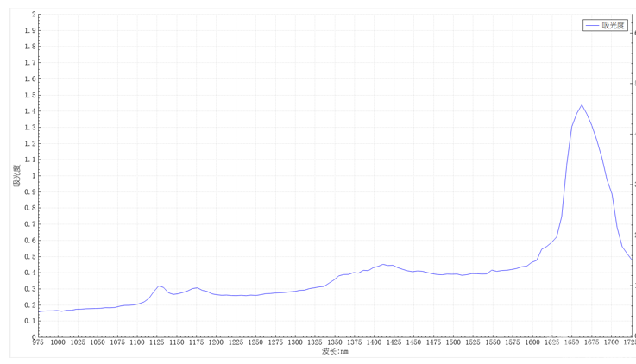Viewport: 636px width, 364px height.
Task: Click the x-axis tick label 1000
Action: click(58, 342)
